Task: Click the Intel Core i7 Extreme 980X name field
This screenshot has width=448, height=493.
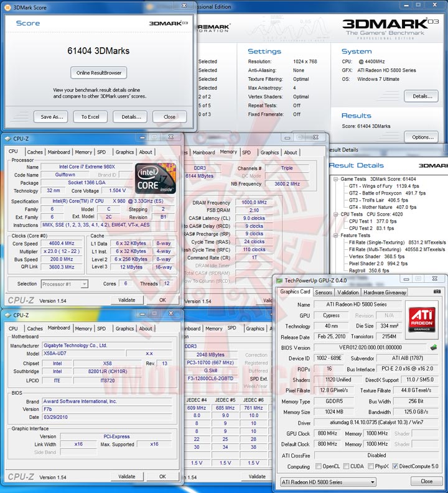Action: coord(87,167)
